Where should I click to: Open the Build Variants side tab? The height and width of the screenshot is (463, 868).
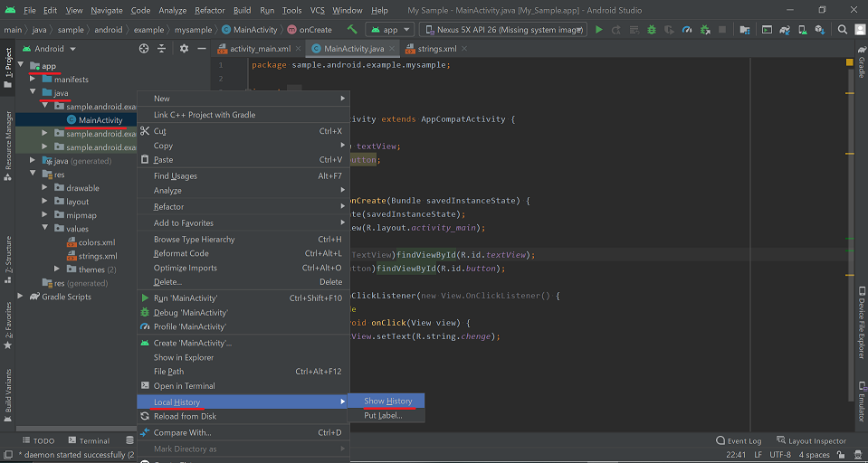pos(8,395)
